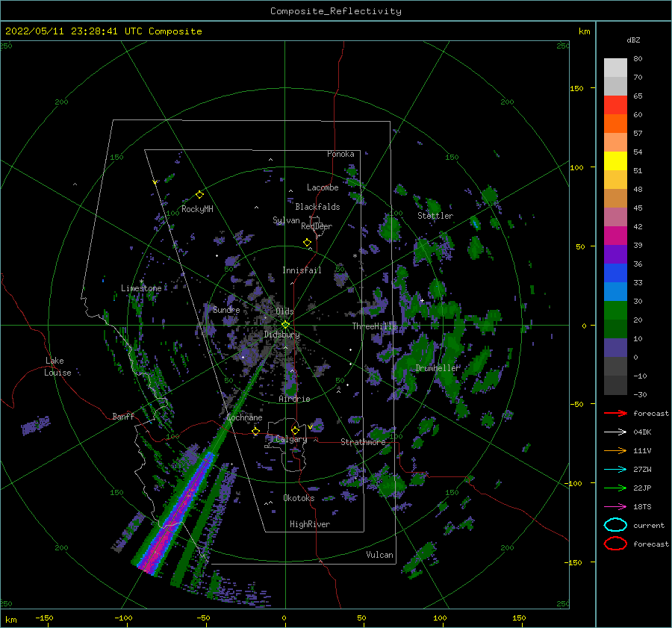Click the Banff label
The height and width of the screenshot is (628, 672).
tap(123, 416)
